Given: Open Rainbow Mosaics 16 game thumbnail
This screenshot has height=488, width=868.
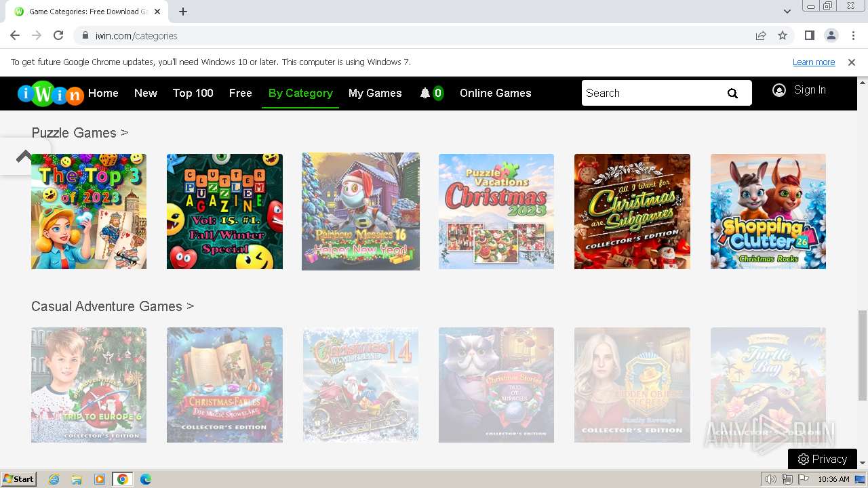Looking at the screenshot, I should pos(361,211).
